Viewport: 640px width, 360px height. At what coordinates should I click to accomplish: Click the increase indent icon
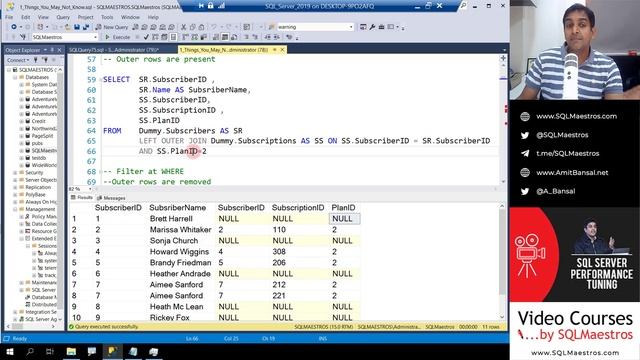(277, 37)
